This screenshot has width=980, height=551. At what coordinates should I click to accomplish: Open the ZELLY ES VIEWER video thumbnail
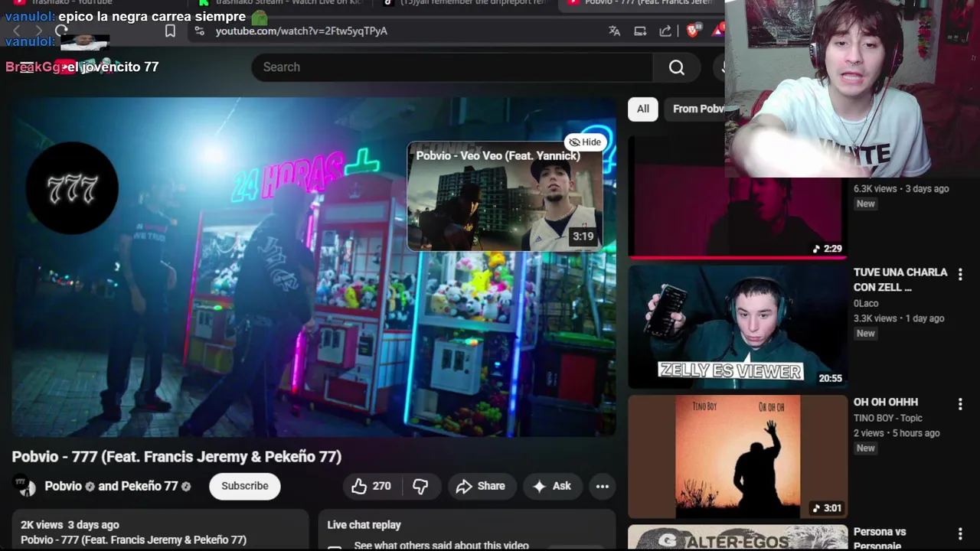(x=737, y=327)
